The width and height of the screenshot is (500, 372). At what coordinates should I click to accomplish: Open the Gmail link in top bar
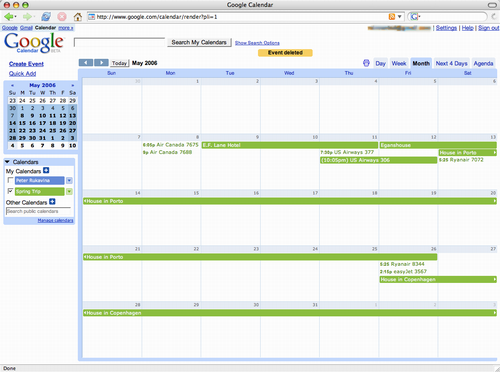pyautogui.click(x=26, y=28)
